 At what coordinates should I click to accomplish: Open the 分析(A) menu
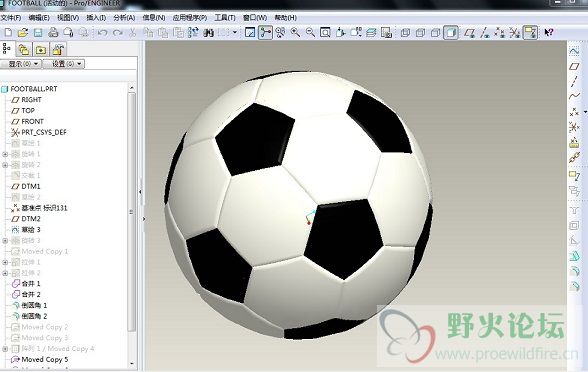point(124,18)
